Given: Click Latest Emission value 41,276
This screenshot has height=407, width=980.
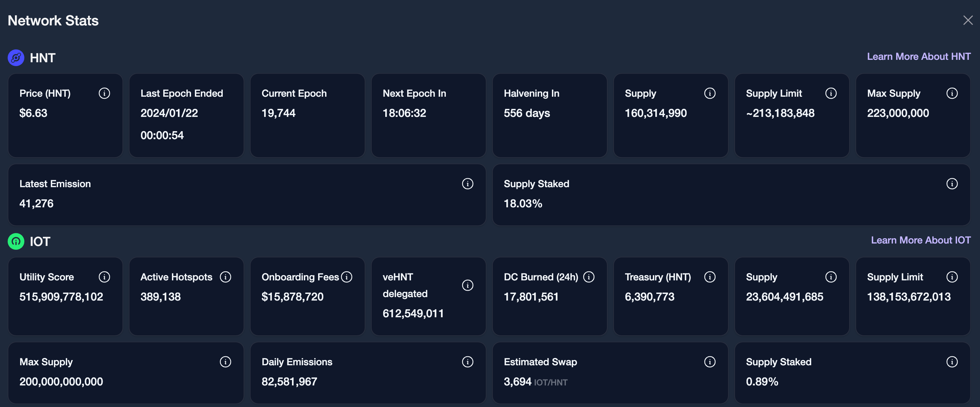Looking at the screenshot, I should click(37, 203).
